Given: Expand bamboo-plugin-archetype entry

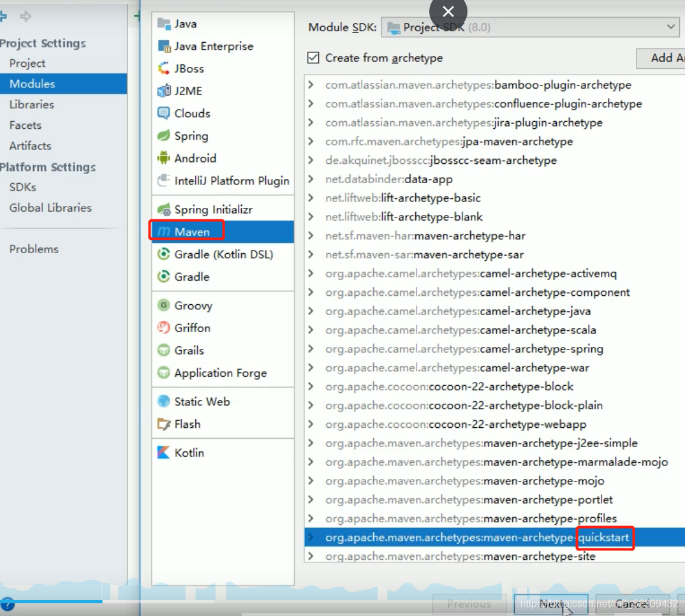Looking at the screenshot, I should (x=311, y=85).
